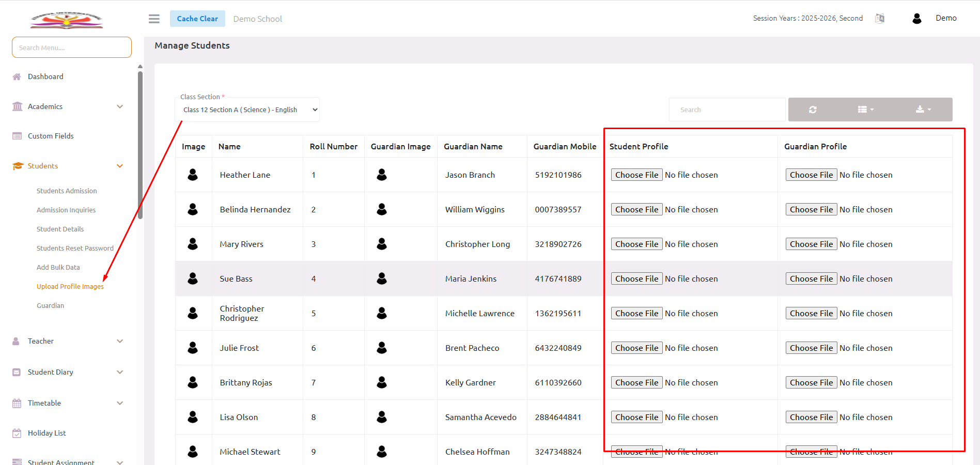
Task: Click the refresh table icon
Action: pos(813,110)
